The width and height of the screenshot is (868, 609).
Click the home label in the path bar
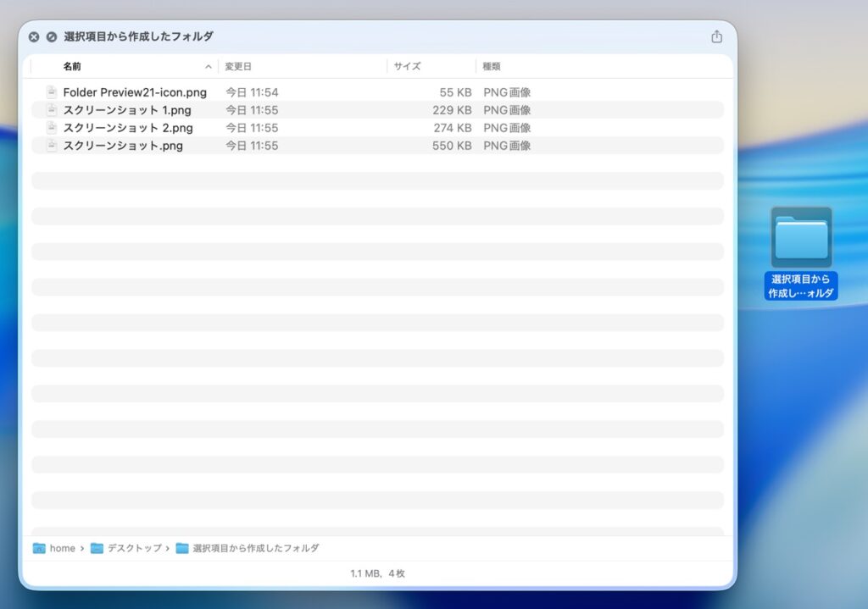[x=62, y=548]
